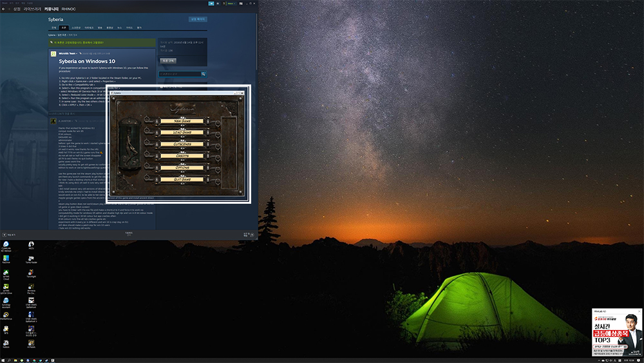
Task: Open the Steam 라이브러리 section
Action: coord(32,8)
